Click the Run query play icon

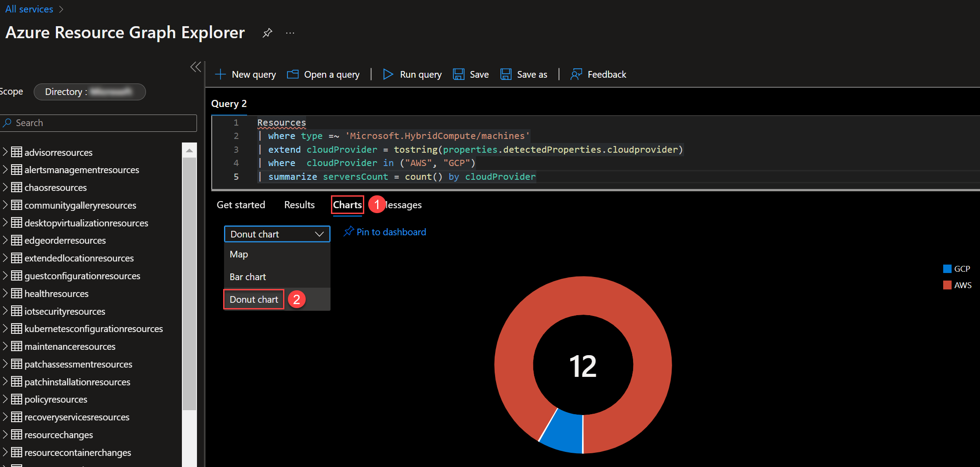pyautogui.click(x=388, y=74)
